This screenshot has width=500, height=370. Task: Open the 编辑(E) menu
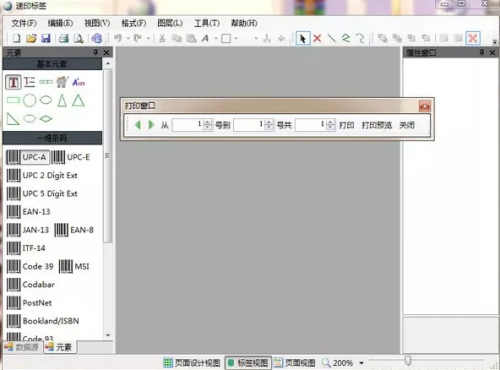(x=60, y=23)
